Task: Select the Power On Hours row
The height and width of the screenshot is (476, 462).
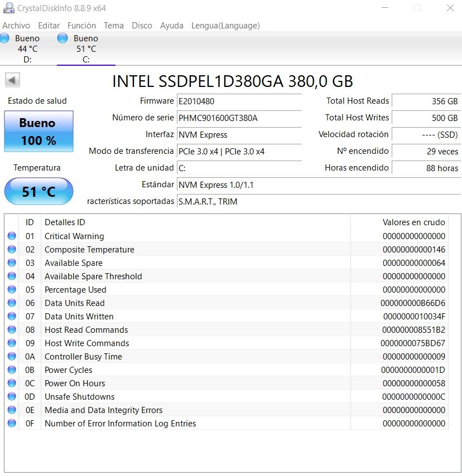Action: tap(227, 383)
